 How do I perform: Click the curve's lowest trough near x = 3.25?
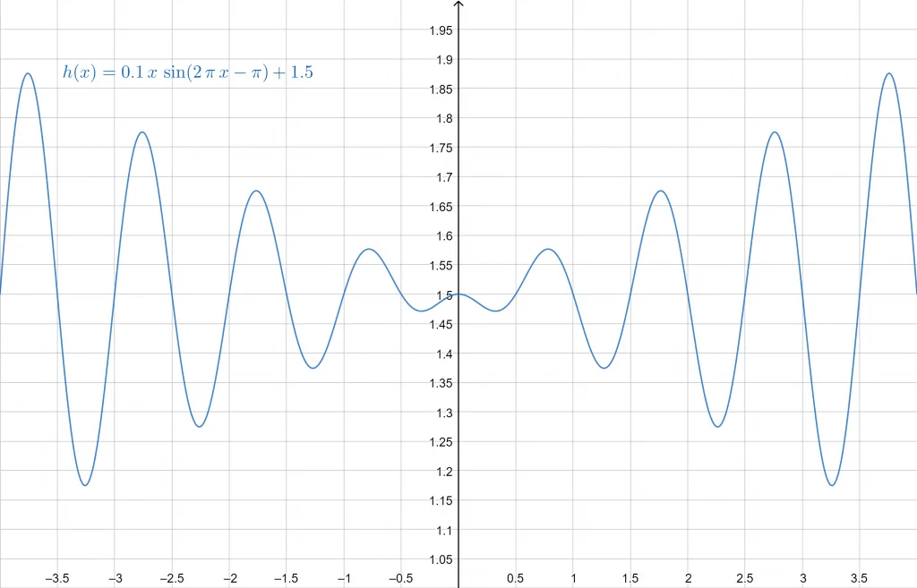pos(832,485)
